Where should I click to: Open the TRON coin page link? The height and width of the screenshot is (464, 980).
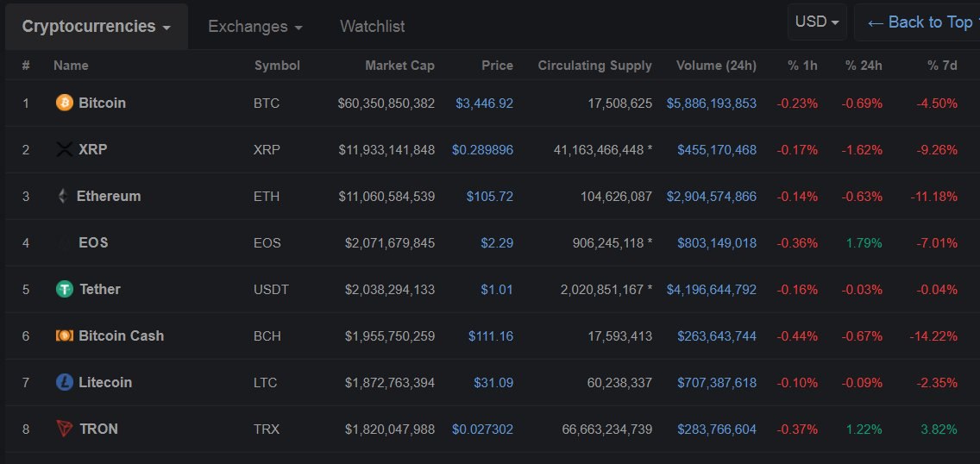point(98,429)
